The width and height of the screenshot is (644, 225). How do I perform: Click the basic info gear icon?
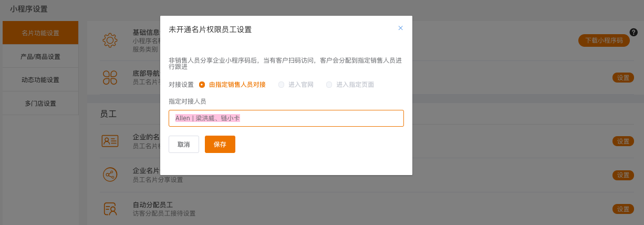coord(110,40)
